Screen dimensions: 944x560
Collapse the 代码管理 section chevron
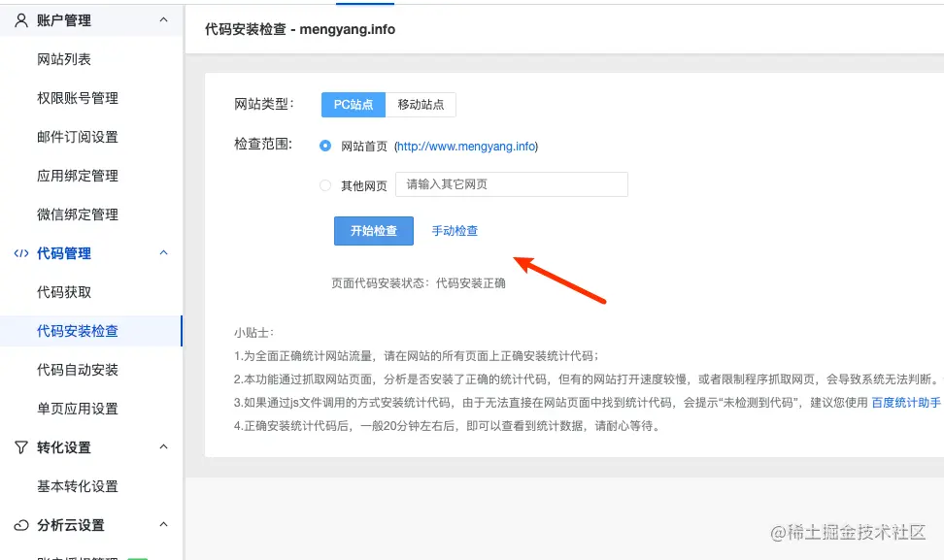164,252
